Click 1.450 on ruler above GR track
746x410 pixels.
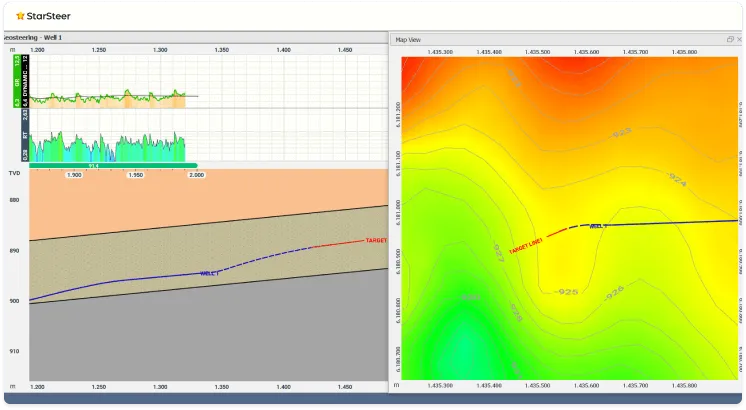(x=345, y=49)
